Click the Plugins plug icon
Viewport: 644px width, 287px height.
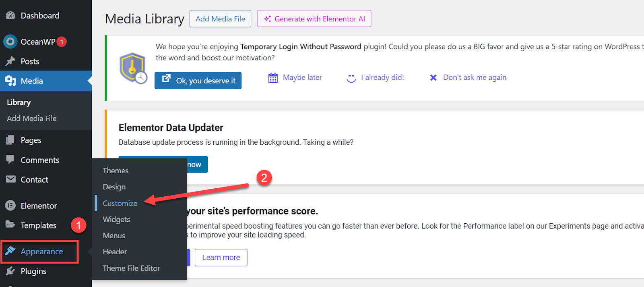10,271
